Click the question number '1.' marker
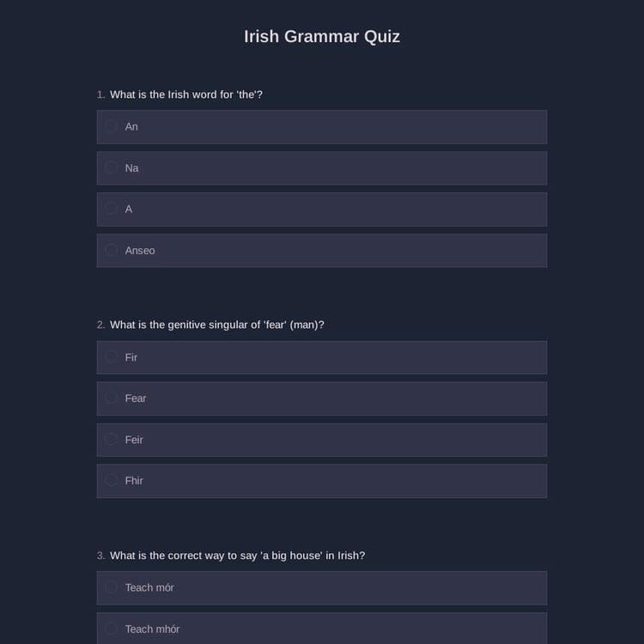Viewport: 644px width, 644px height. point(101,94)
